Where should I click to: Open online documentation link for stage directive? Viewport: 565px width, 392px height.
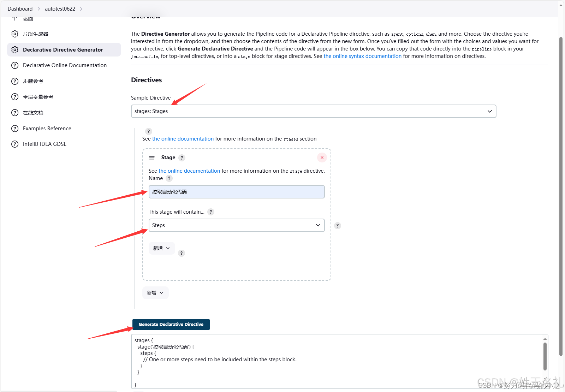pyautogui.click(x=189, y=171)
